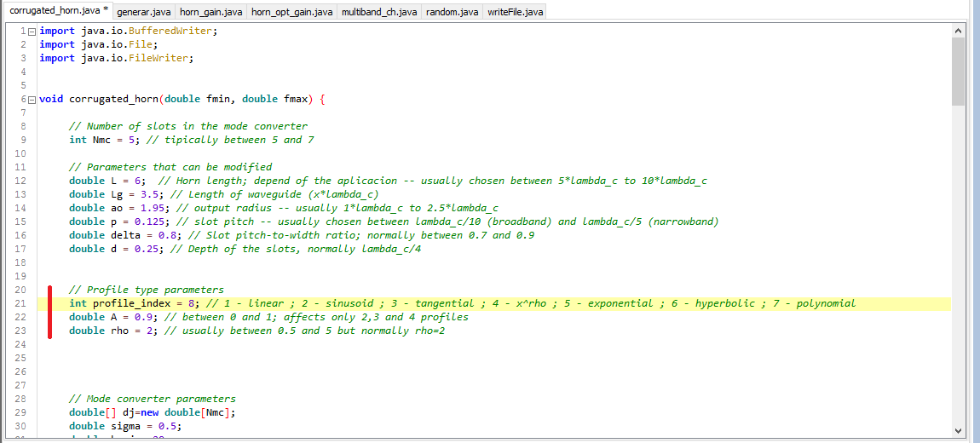
Task: Click line number 21 in the gutter
Action: [x=20, y=303]
